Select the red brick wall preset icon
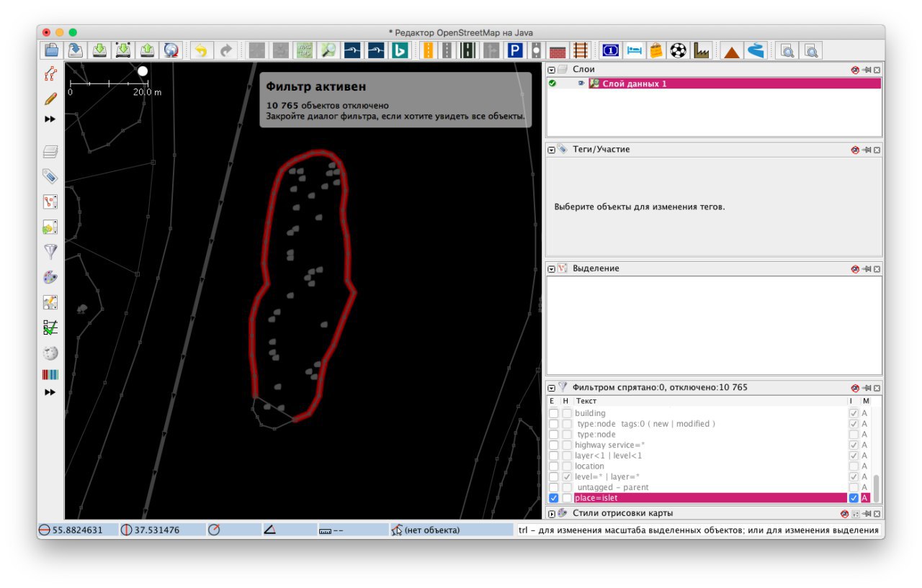The width and height of the screenshot is (922, 588). point(558,50)
